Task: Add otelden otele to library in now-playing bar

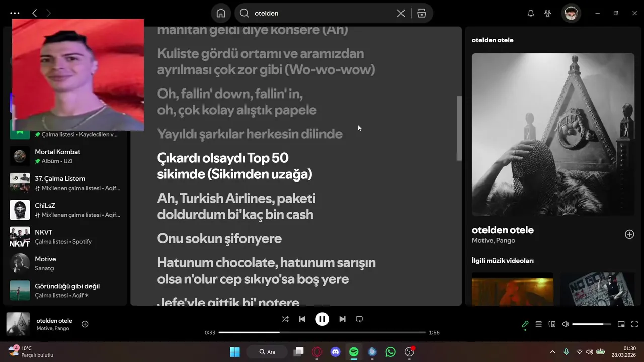Action: (85, 324)
